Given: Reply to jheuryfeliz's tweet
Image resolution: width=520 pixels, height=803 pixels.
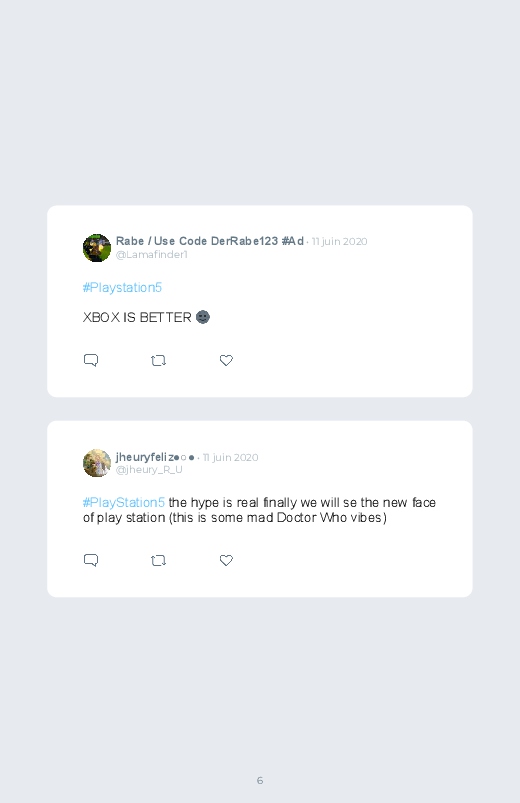Looking at the screenshot, I should pos(91,560).
